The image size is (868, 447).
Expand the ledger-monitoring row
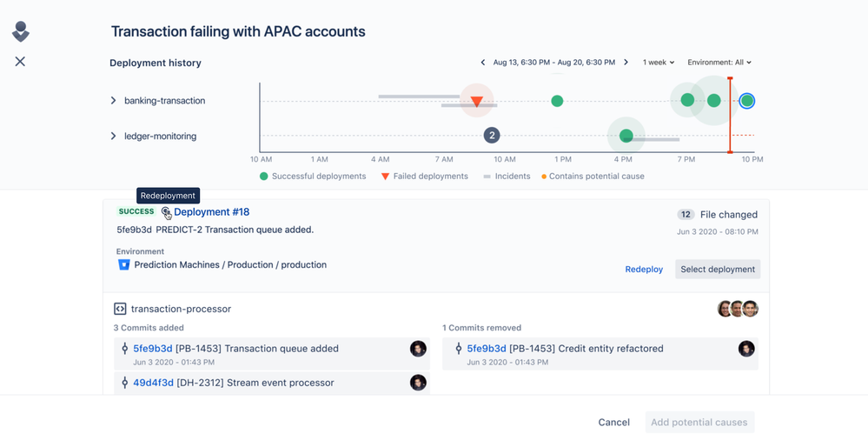coord(113,137)
